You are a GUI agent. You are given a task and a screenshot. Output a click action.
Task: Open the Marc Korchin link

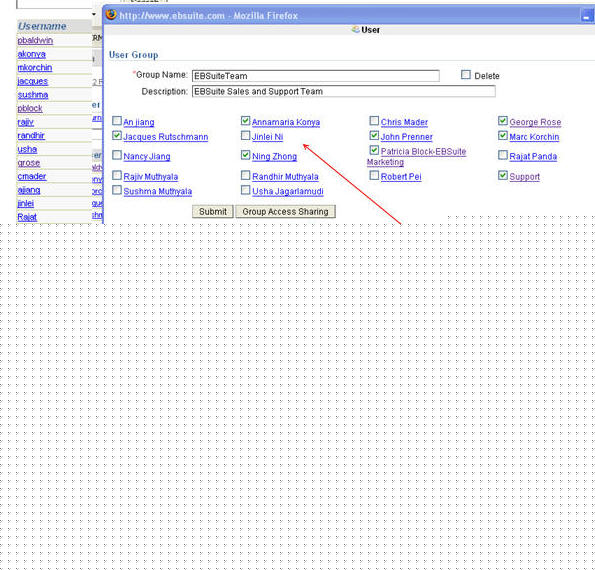tap(534, 137)
